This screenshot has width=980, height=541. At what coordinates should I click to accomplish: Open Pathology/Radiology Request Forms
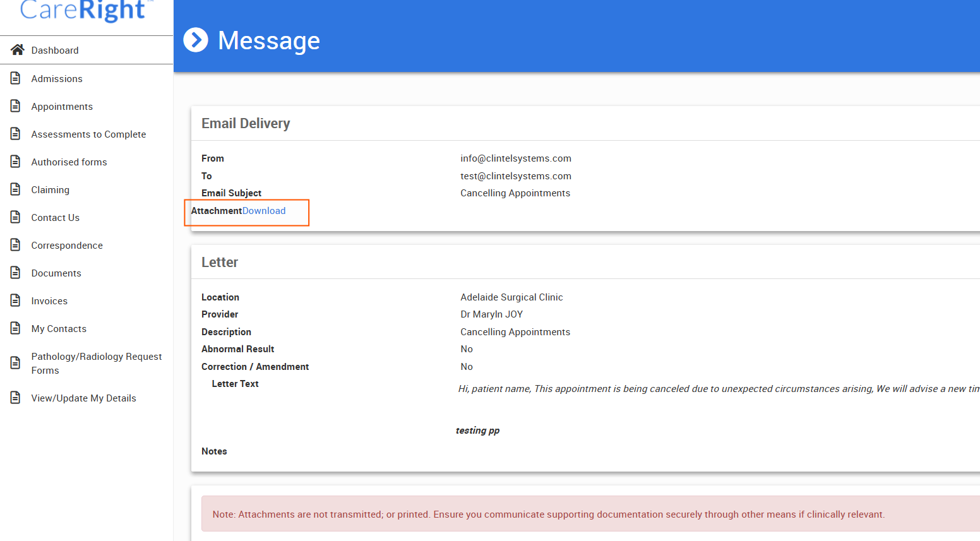click(x=97, y=364)
